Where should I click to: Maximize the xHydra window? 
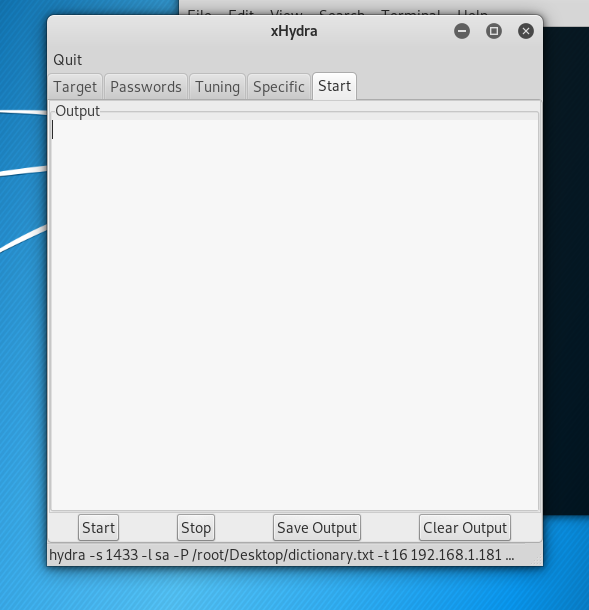[x=494, y=31]
